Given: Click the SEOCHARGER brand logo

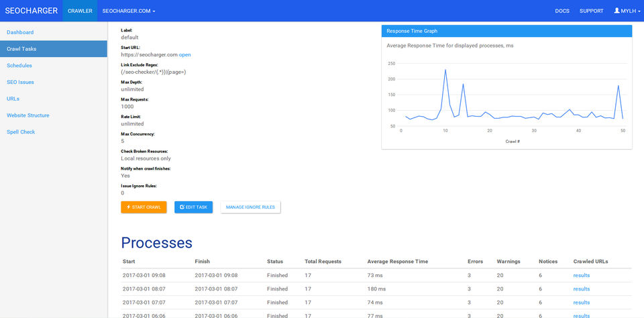Looking at the screenshot, I should pos(31,11).
